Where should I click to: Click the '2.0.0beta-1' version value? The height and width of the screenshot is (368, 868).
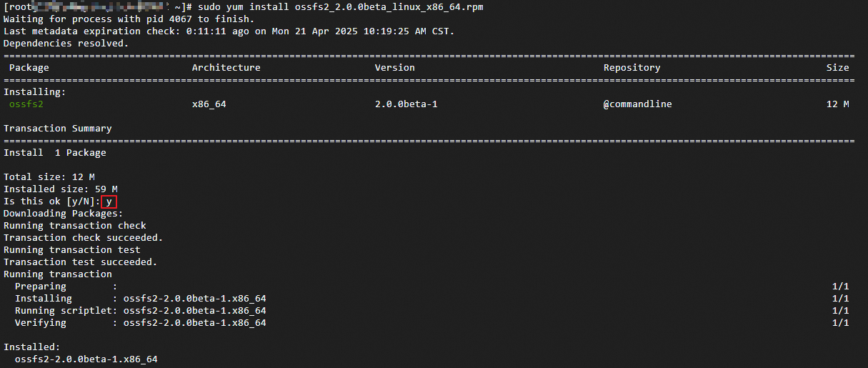[406, 104]
